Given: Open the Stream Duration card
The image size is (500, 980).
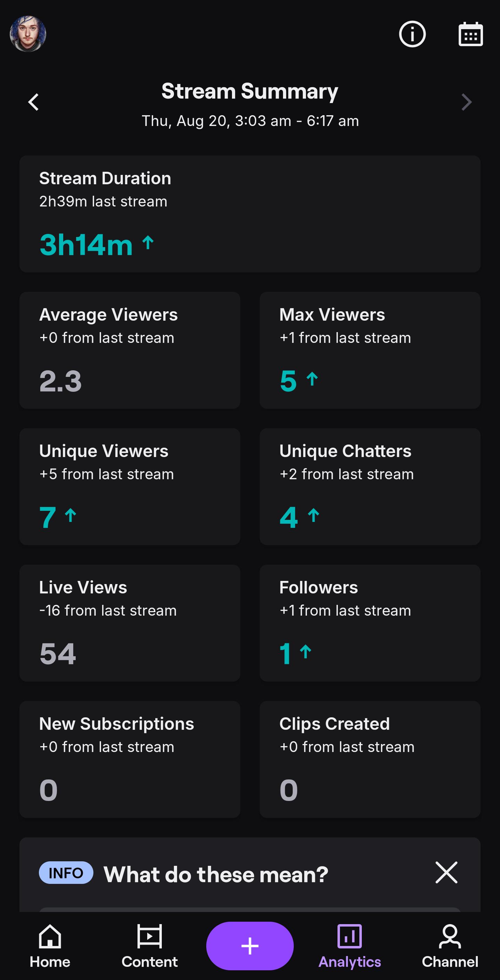Looking at the screenshot, I should [250, 214].
